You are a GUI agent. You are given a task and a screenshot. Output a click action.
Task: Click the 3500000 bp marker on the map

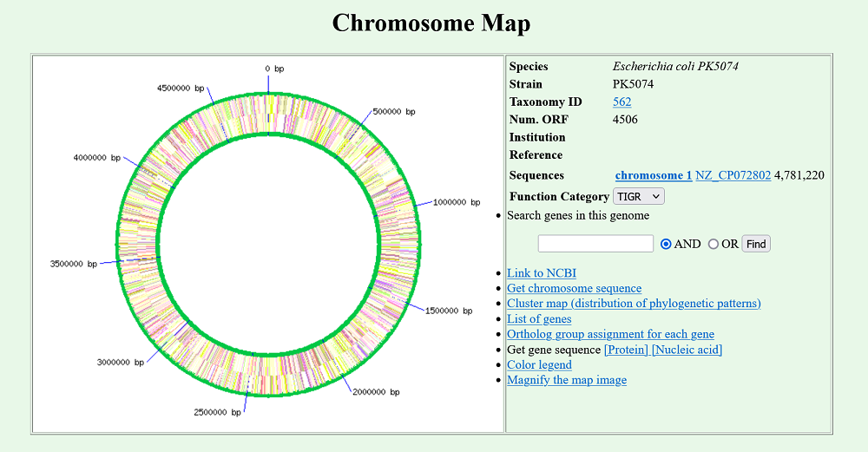tap(73, 264)
